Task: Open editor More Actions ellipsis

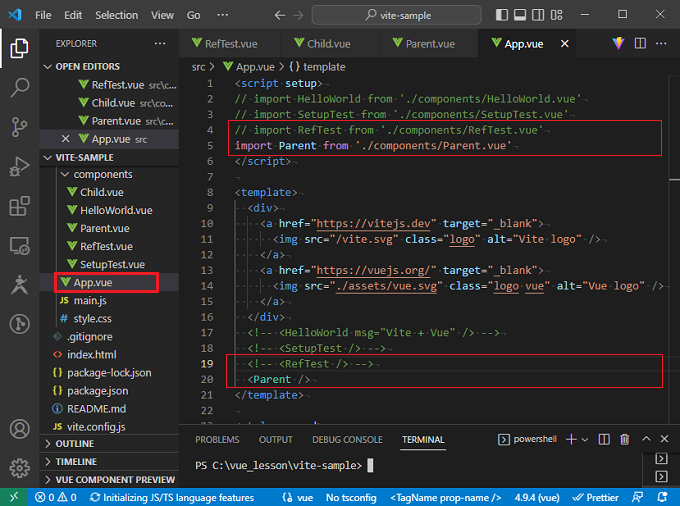Action: pyautogui.click(x=661, y=43)
